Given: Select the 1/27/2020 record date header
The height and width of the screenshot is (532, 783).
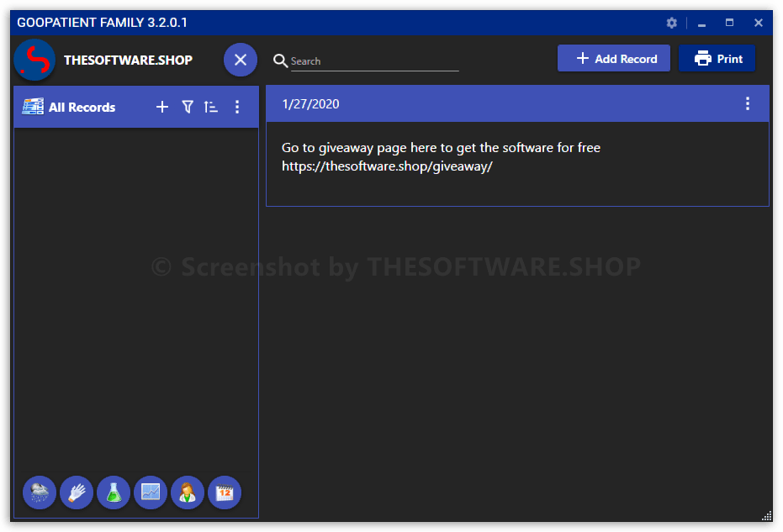Looking at the screenshot, I should coord(310,104).
